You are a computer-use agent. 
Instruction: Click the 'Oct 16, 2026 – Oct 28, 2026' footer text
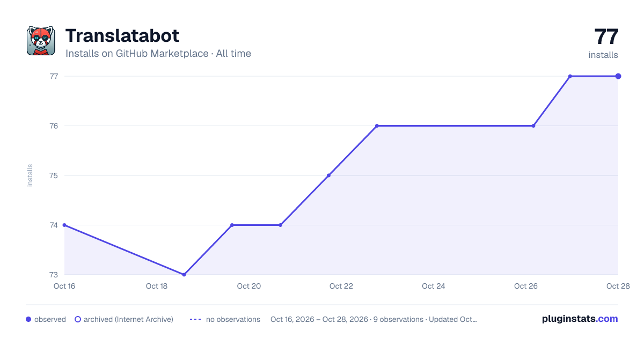coord(319,319)
